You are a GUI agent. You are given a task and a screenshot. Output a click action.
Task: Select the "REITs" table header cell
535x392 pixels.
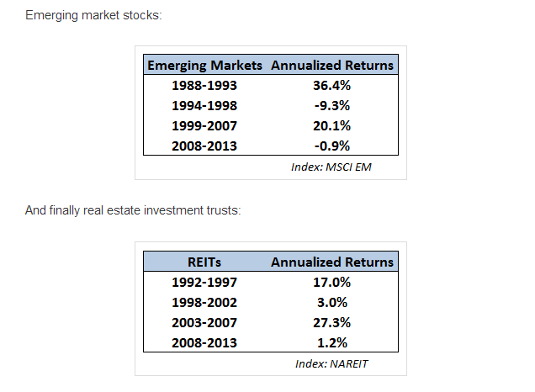(x=204, y=262)
